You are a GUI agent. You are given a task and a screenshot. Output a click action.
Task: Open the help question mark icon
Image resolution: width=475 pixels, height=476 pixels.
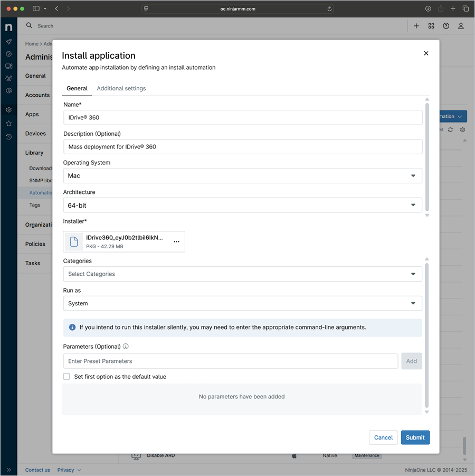click(446, 26)
